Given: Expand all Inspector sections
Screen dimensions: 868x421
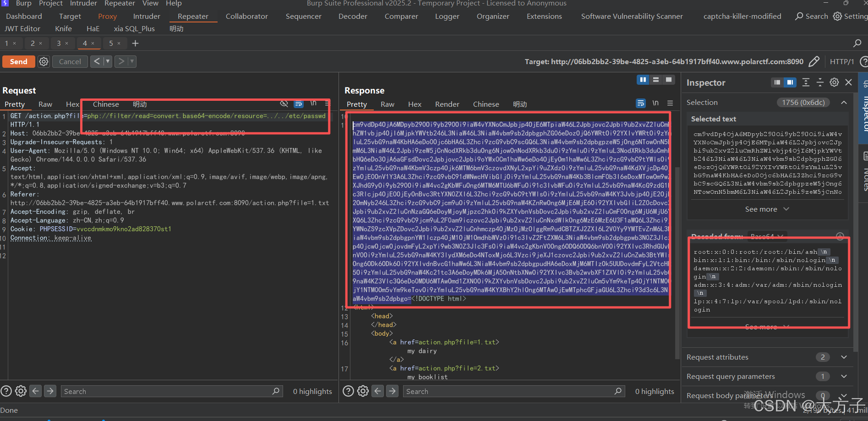Looking at the screenshot, I should tap(806, 82).
